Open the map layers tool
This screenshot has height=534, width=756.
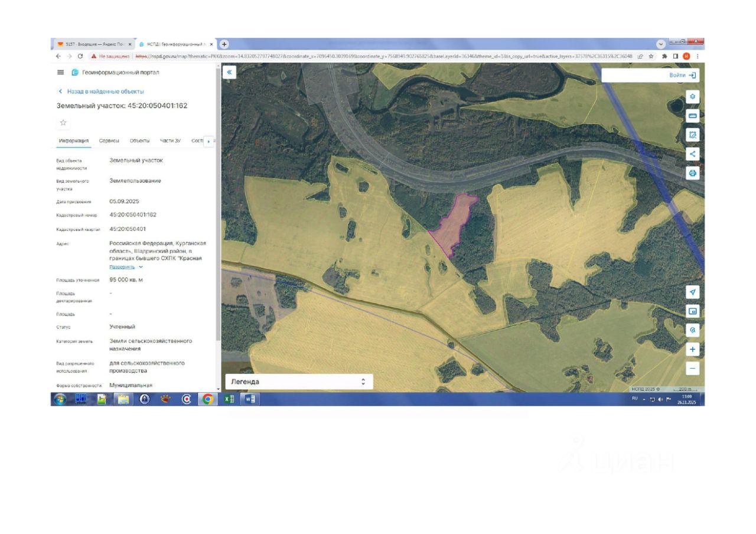(693, 96)
